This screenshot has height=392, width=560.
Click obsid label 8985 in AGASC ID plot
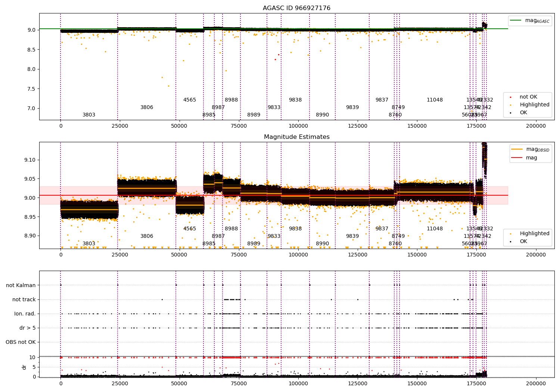click(209, 115)
